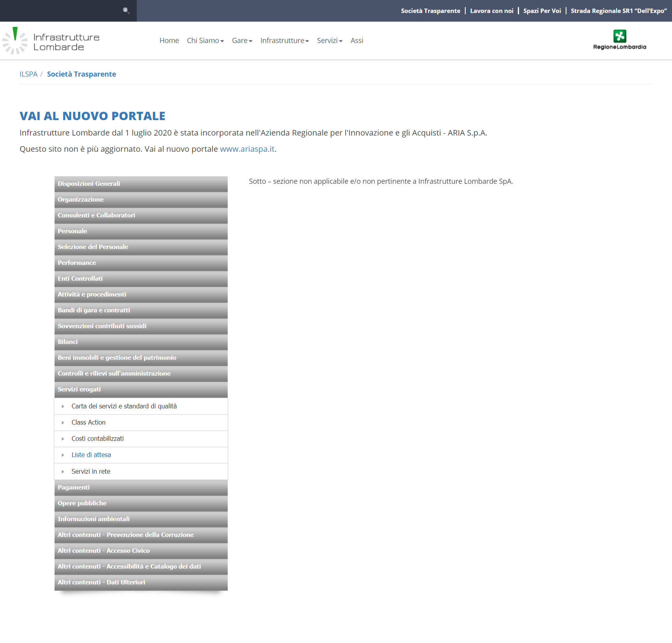672x643 pixels.
Task: Open the www.ariaspa.it portal link
Action: click(247, 149)
